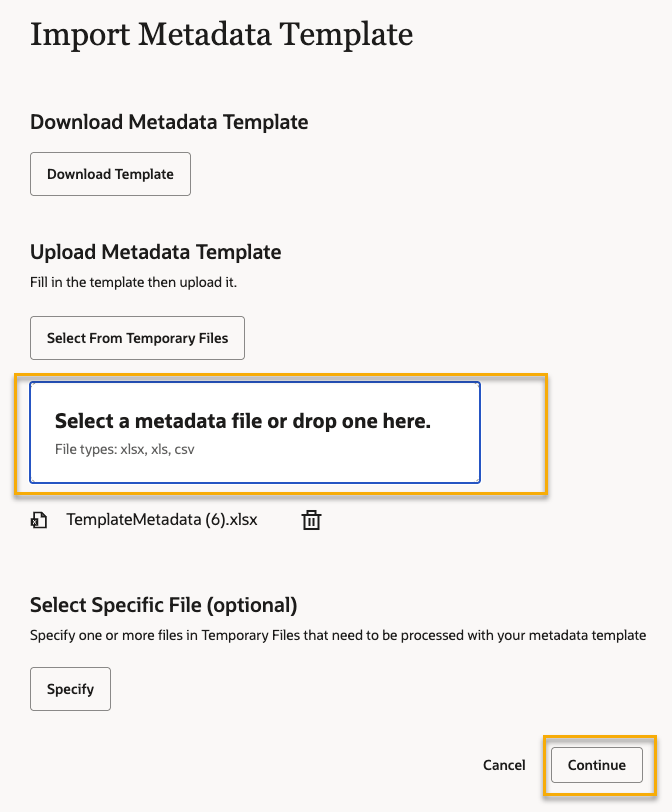Delete the uploaded TemplateMetadata file via trash icon
Screen dimensions: 672x812
pos(312,520)
